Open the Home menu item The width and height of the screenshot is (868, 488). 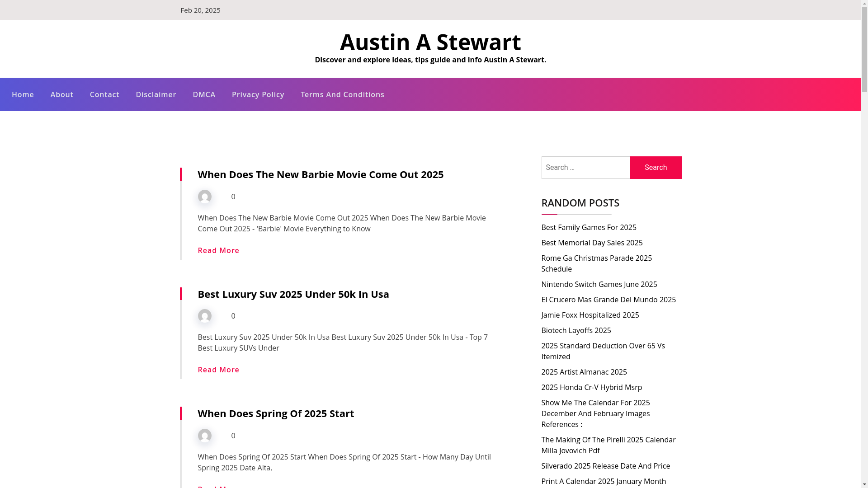point(23,94)
